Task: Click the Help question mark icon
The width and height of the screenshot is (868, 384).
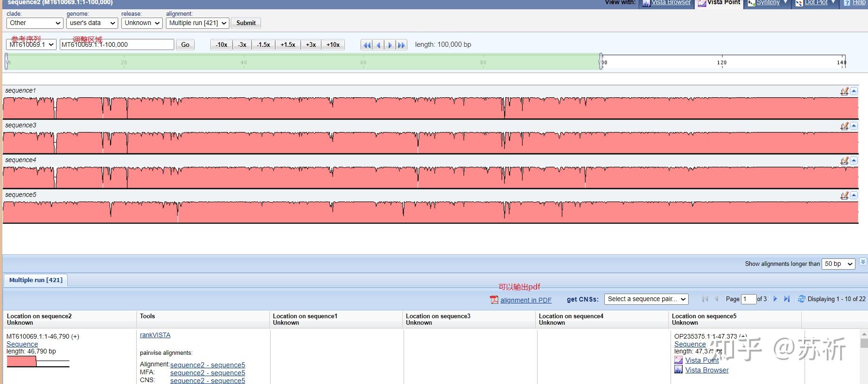Action: (847, 3)
